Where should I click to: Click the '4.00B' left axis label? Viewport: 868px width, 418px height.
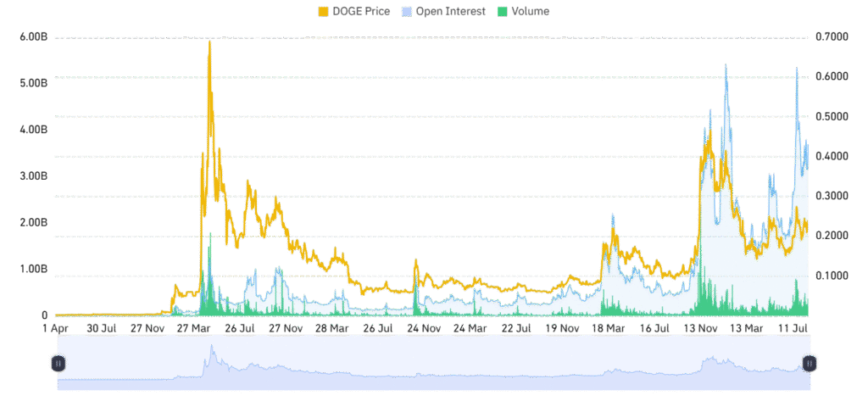(x=36, y=130)
